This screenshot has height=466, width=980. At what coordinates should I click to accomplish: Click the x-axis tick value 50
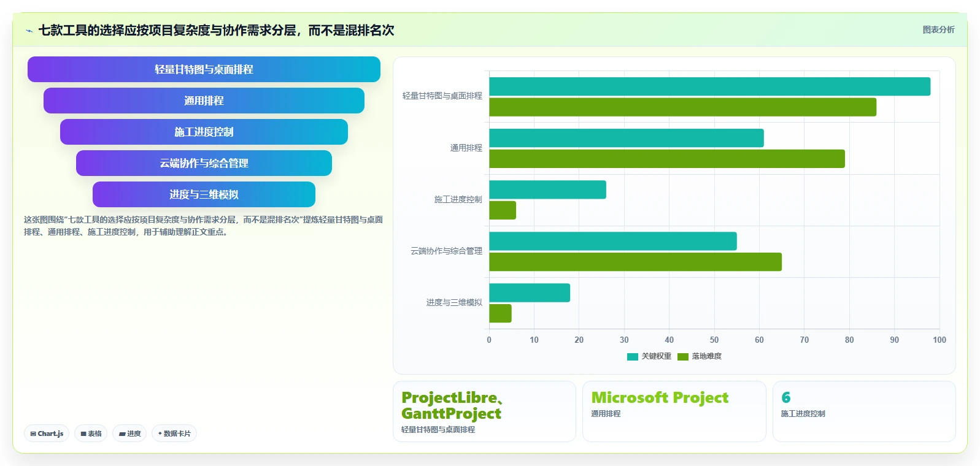[714, 340]
